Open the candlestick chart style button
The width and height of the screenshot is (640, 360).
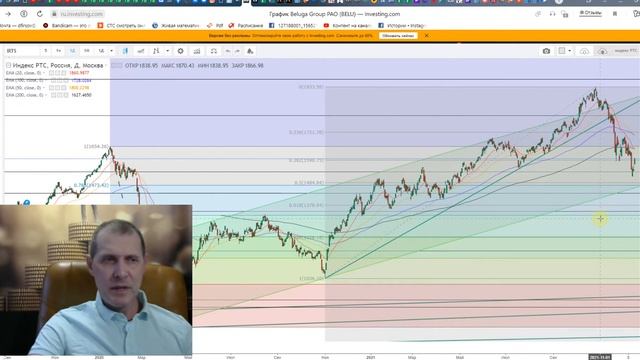pos(125,51)
